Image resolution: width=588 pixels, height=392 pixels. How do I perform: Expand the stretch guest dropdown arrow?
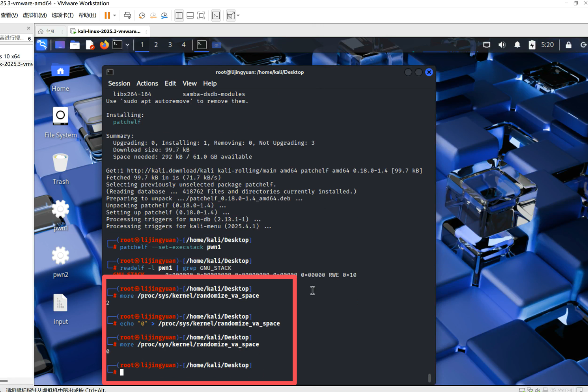tap(238, 15)
